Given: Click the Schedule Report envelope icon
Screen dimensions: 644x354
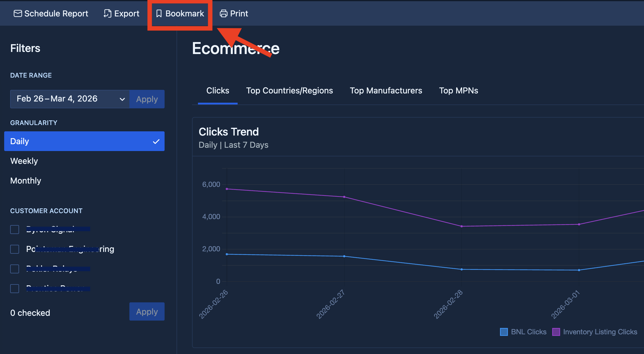Looking at the screenshot, I should (x=18, y=13).
